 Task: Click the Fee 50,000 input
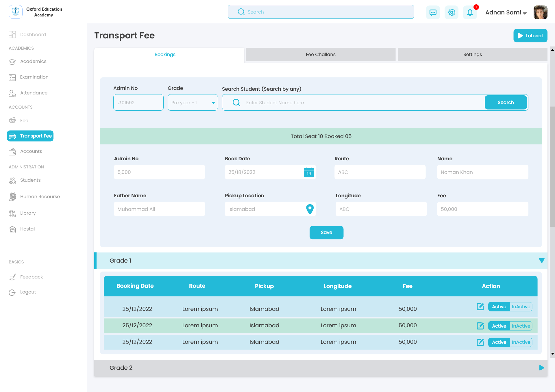(x=482, y=209)
